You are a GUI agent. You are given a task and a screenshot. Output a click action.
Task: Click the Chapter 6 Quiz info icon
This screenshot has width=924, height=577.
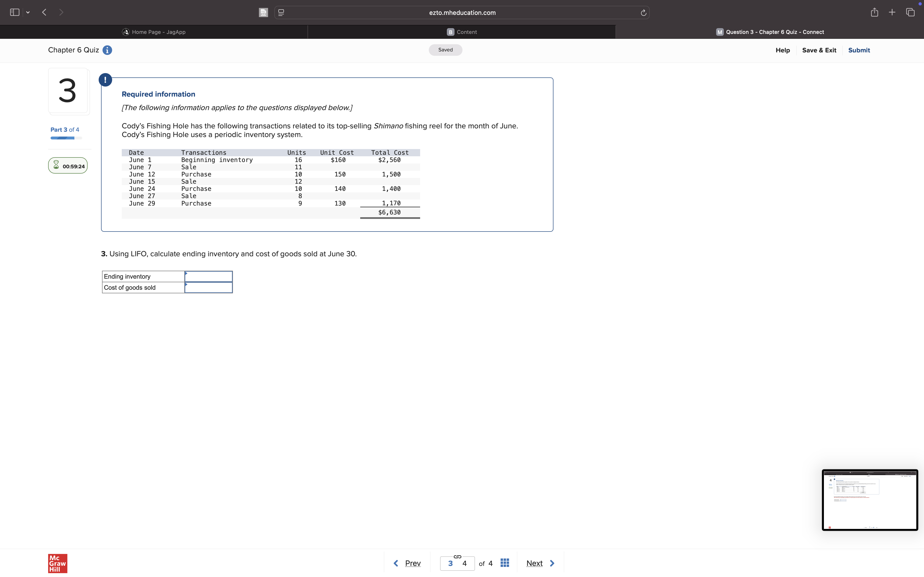pos(107,50)
